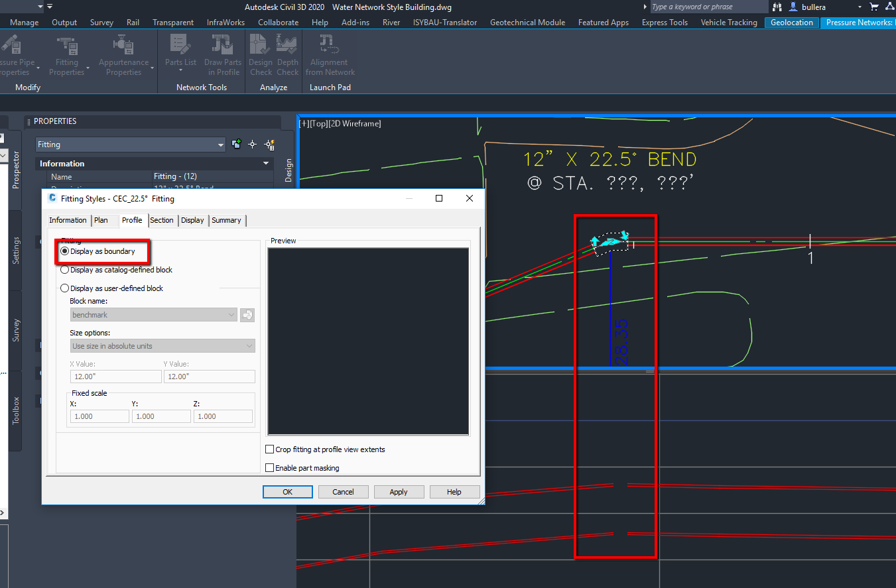896x588 pixels.
Task: Expand Appurtenance Properties dropdown arrow
Action: coord(152,67)
